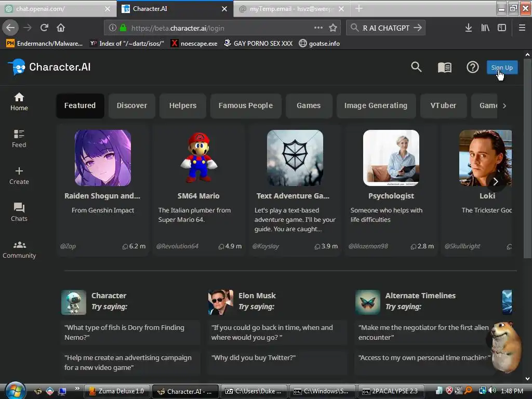
Task: Expand more category tabs with arrow
Action: [x=504, y=106]
